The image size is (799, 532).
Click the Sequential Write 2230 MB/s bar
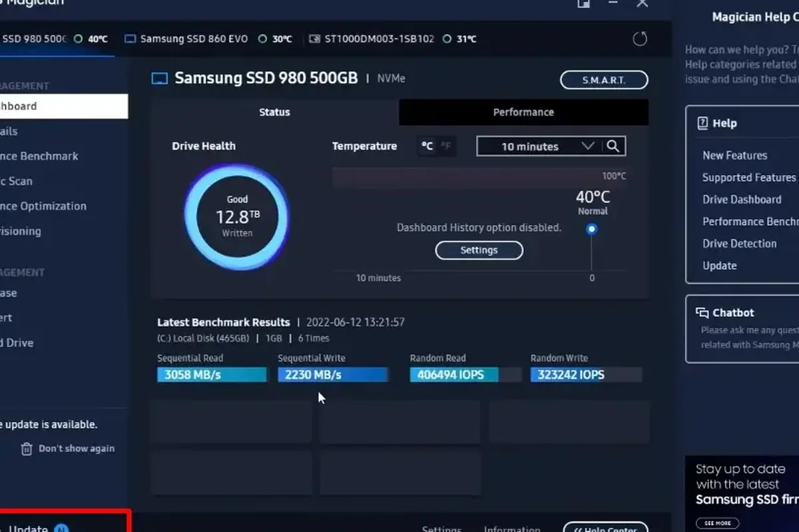click(333, 375)
